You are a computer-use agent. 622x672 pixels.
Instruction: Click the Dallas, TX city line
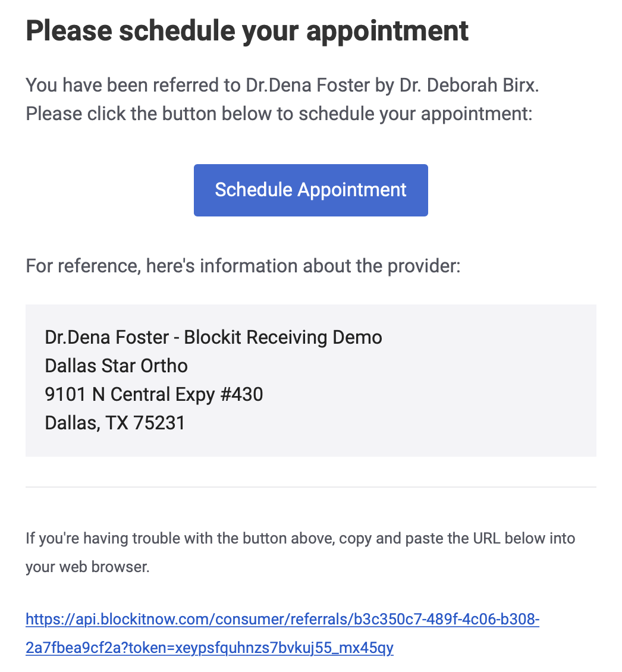click(x=115, y=423)
